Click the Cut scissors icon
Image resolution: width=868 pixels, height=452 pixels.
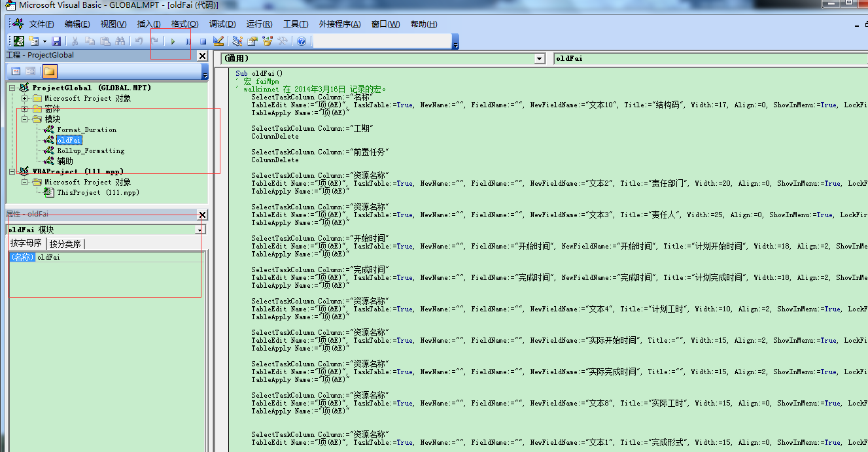[x=75, y=41]
